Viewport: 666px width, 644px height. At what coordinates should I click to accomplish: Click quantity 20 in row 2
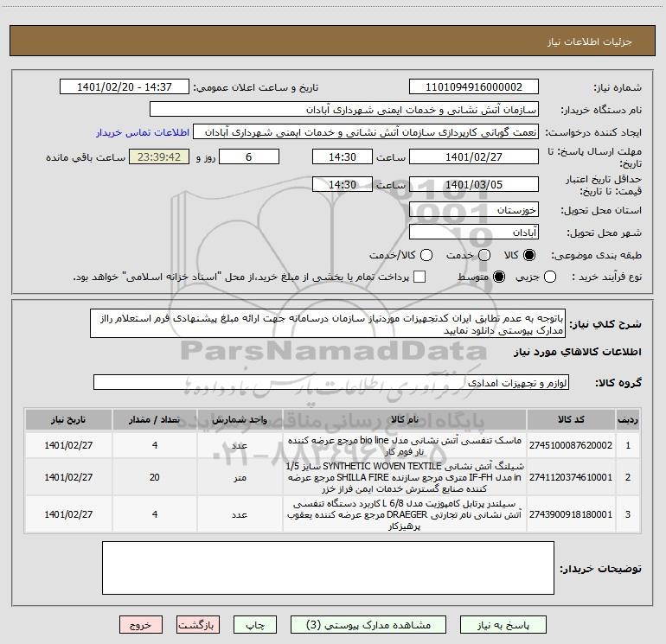[155, 477]
